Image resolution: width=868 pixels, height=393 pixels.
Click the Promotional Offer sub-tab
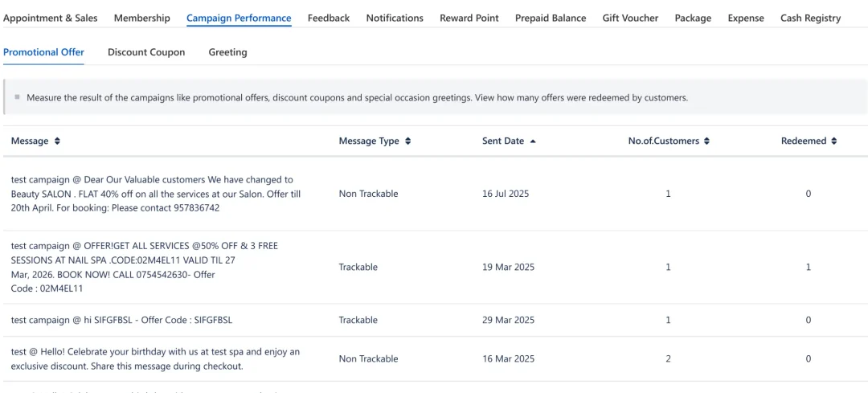click(43, 52)
